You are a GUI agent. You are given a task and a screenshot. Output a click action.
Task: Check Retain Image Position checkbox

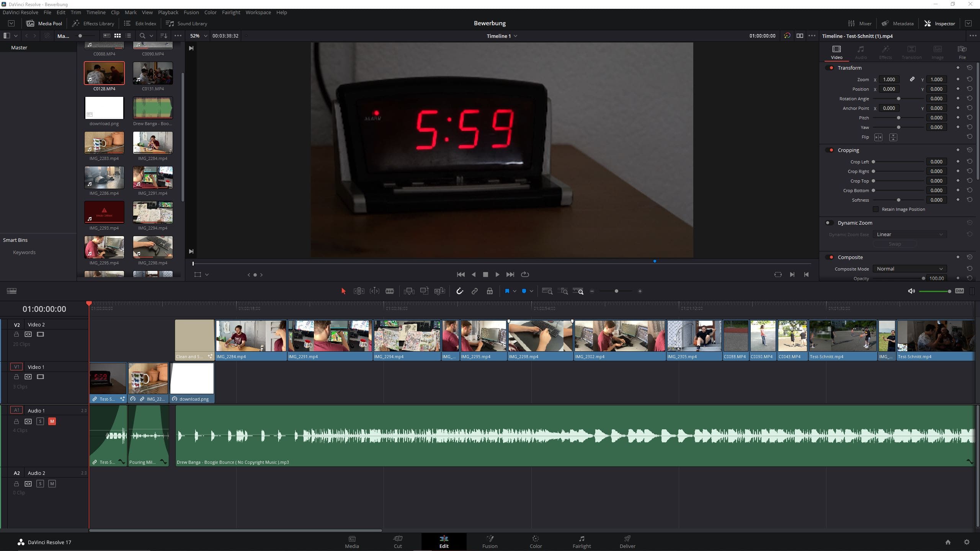pyautogui.click(x=875, y=209)
